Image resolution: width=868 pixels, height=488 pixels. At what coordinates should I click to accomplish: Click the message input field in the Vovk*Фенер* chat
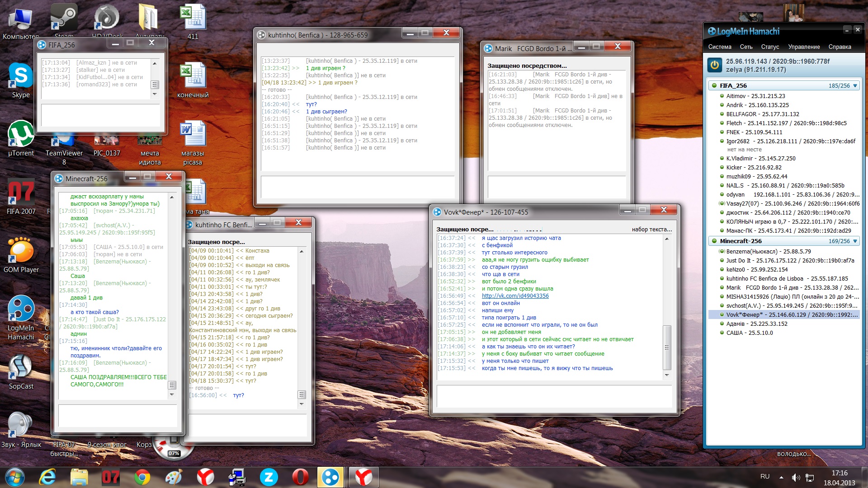554,396
